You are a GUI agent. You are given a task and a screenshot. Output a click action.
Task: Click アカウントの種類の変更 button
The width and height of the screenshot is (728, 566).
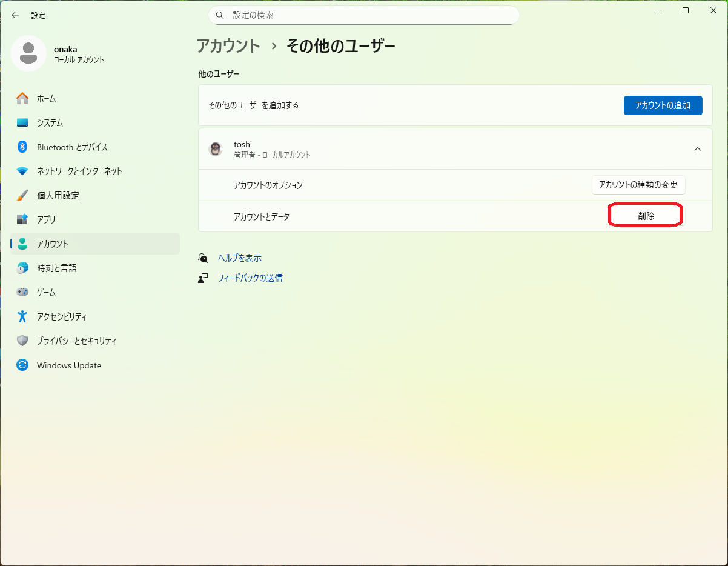[638, 185]
